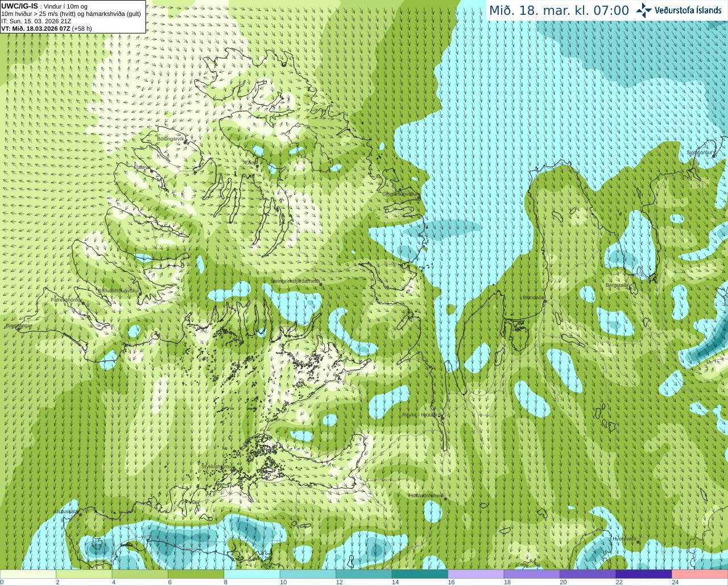
Task: Click the Blönduós station dot marker
Action: (x=545, y=302)
